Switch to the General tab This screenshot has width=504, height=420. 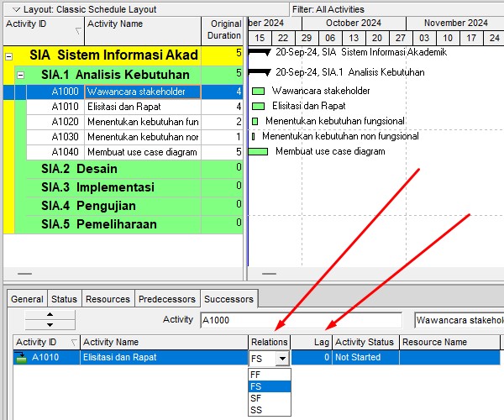(27, 299)
